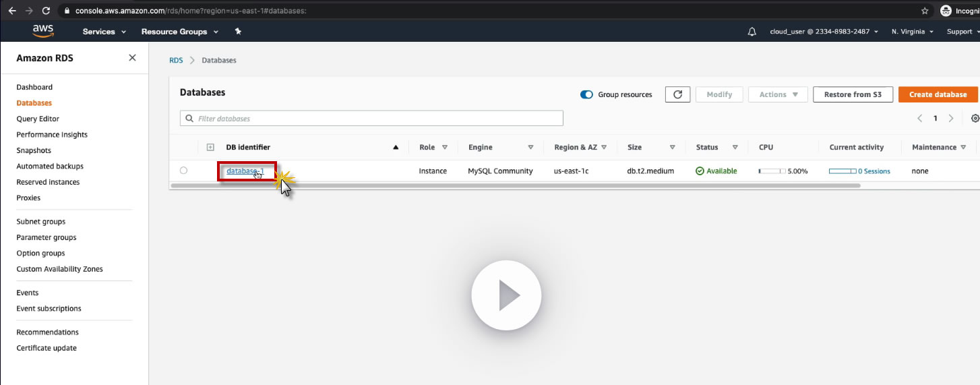
Task: Open Option groups in sidebar
Action: pos(40,253)
